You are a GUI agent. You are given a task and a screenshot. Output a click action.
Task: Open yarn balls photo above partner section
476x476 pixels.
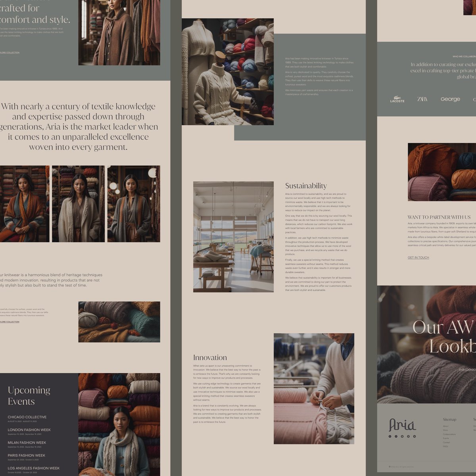[442, 172]
